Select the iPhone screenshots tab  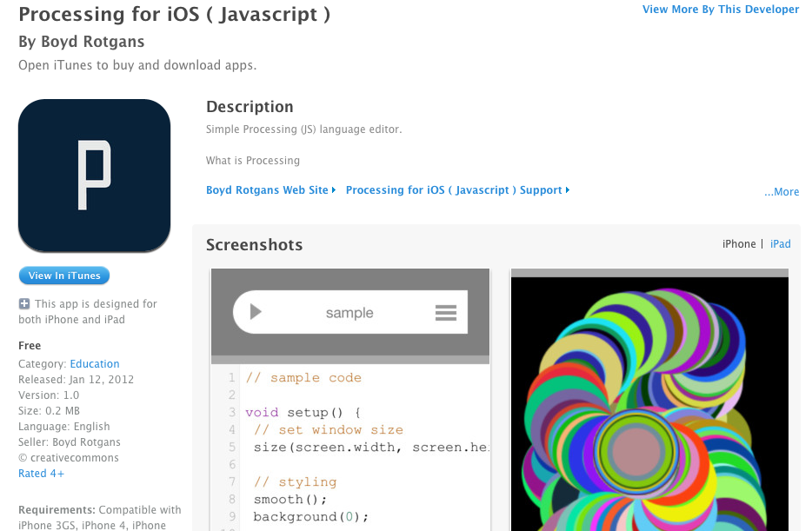(x=739, y=243)
